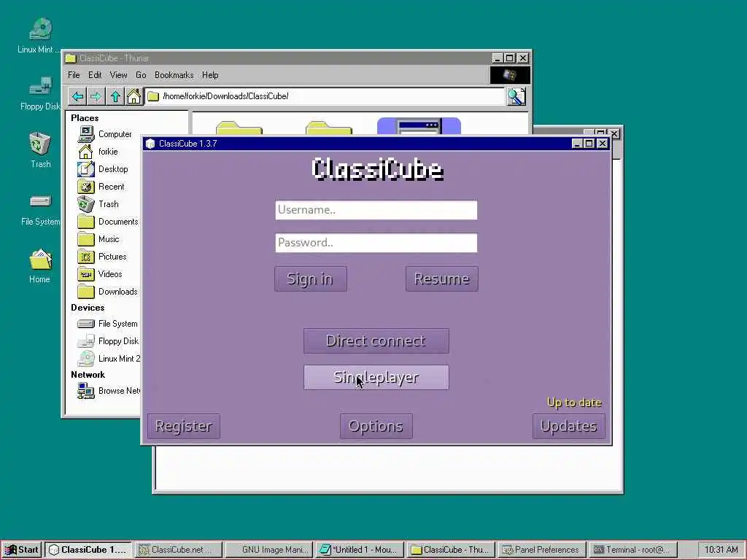Open the File menu in Thunar
Screen dimensions: 747x560
[74, 75]
